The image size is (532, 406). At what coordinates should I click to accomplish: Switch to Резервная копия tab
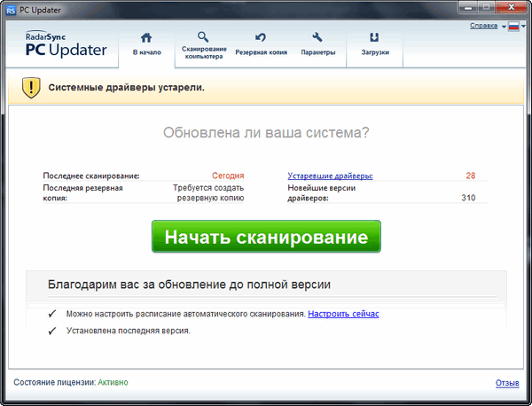pos(261,45)
